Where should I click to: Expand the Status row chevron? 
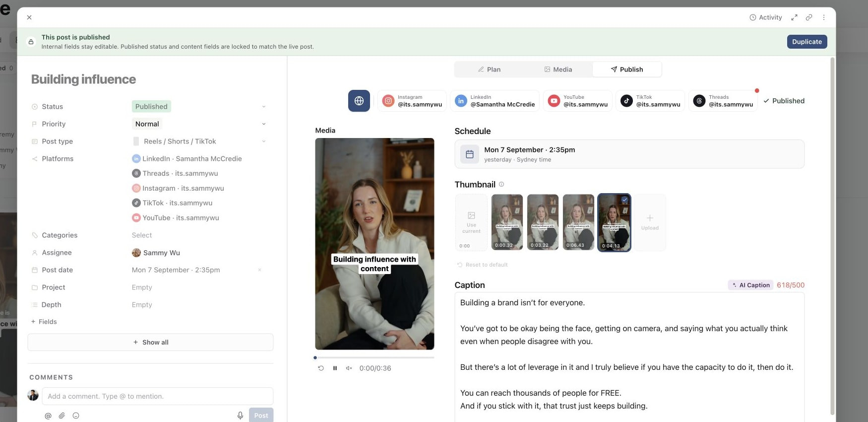pyautogui.click(x=264, y=107)
